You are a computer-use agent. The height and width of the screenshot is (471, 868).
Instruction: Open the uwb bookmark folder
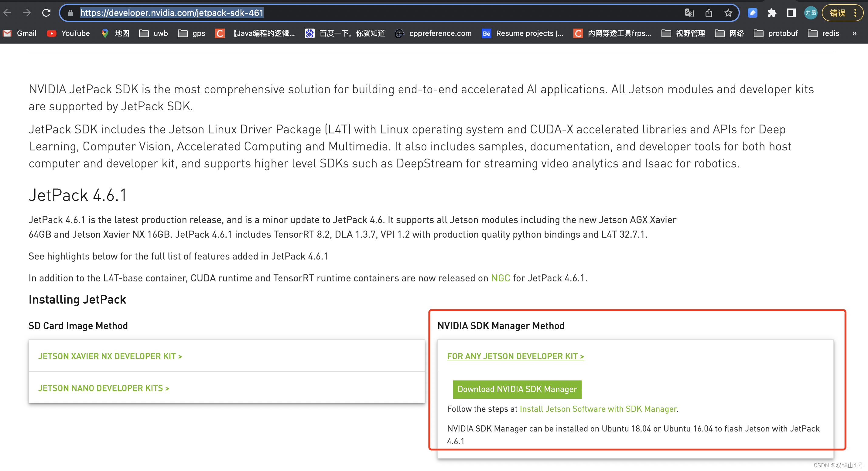(x=154, y=33)
